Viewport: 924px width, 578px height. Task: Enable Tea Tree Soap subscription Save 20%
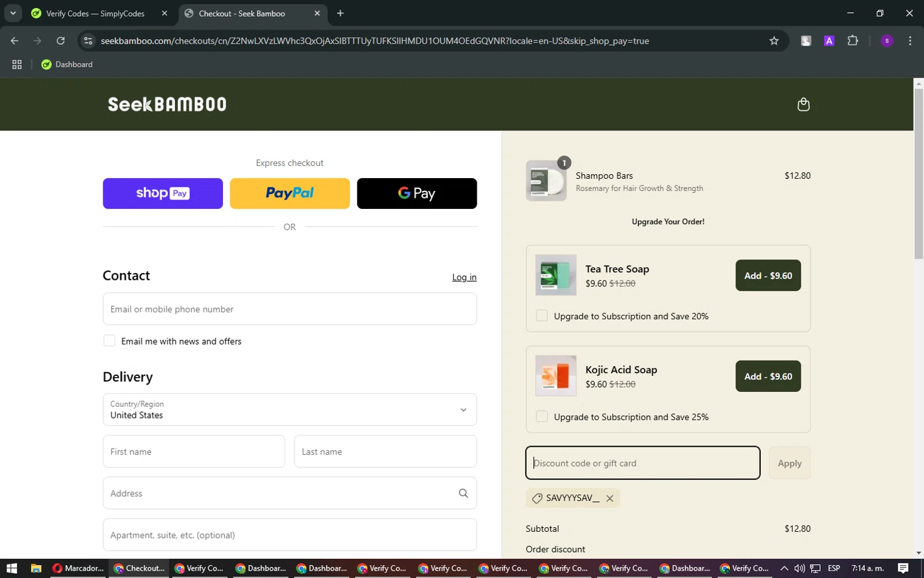[x=541, y=315]
